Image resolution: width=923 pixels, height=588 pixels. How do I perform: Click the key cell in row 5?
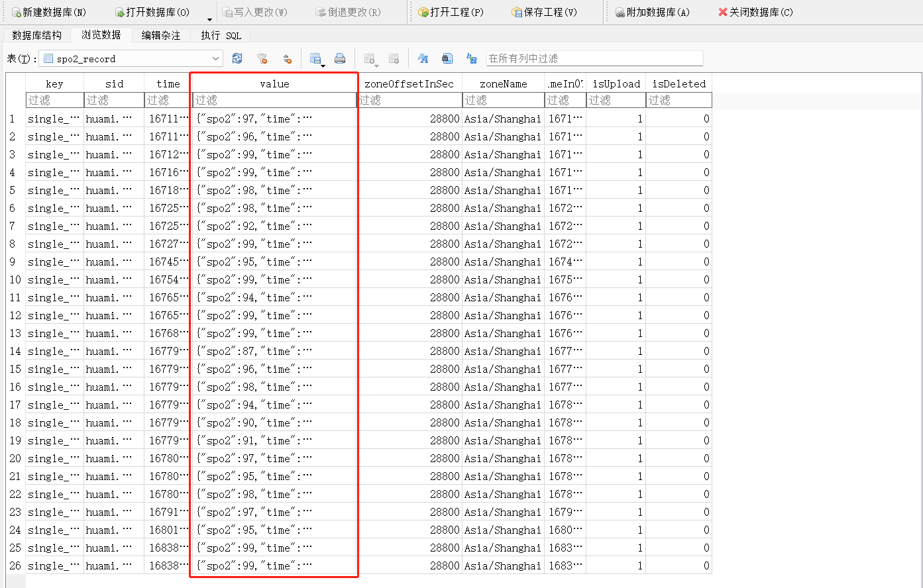coord(55,190)
